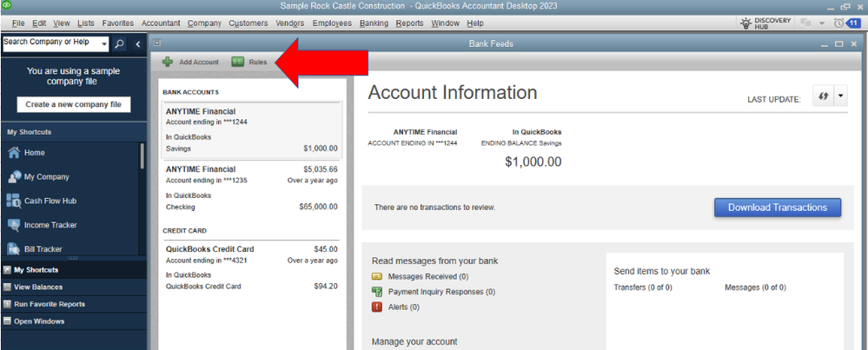Open the search box dropdown arrow
The height and width of the screenshot is (350, 868).
tap(104, 44)
